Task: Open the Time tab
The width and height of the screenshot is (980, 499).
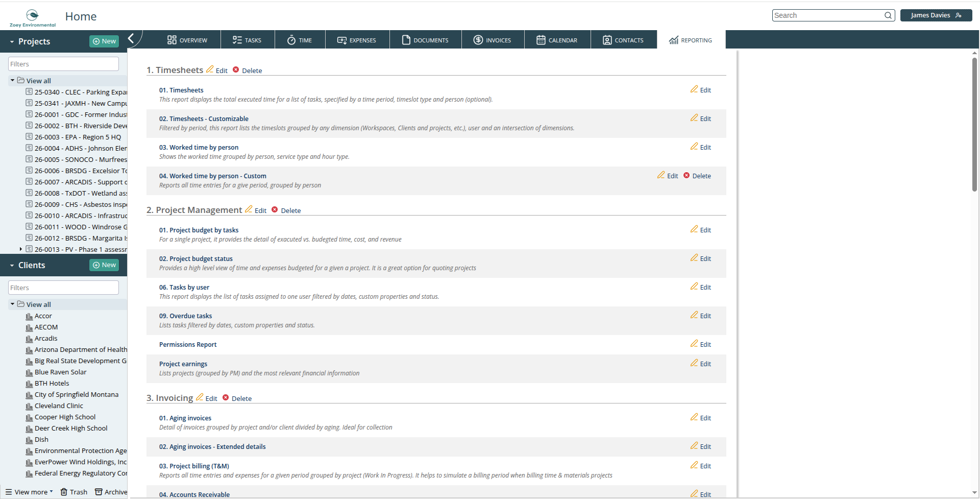Action: coord(300,40)
